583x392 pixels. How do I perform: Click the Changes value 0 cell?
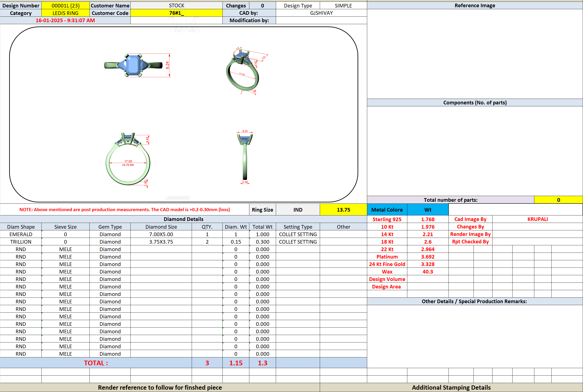263,6
